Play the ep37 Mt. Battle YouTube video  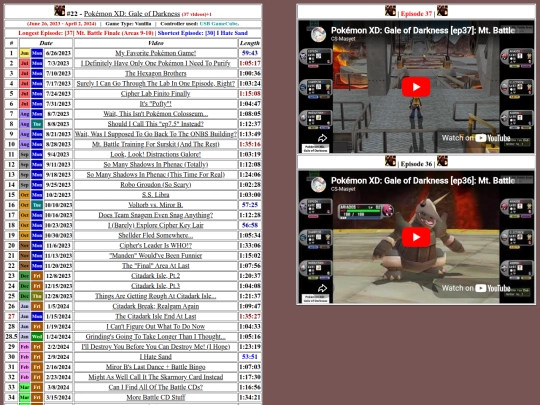tap(416, 87)
